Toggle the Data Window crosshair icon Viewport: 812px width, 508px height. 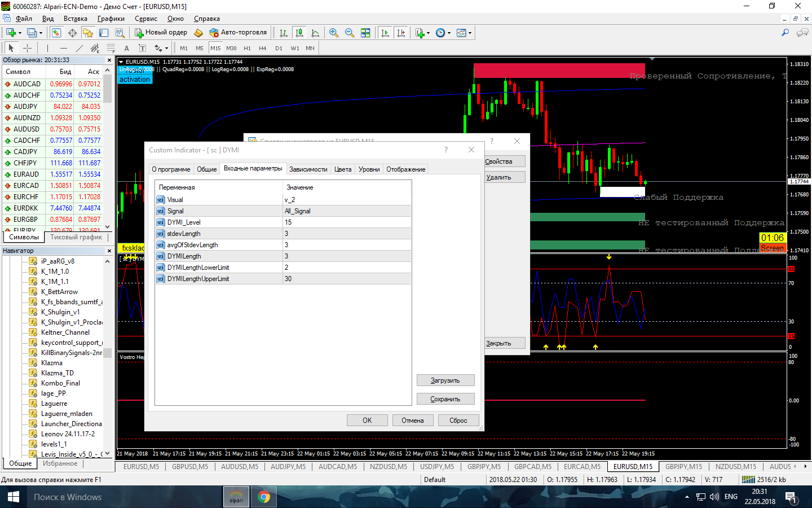[x=72, y=33]
